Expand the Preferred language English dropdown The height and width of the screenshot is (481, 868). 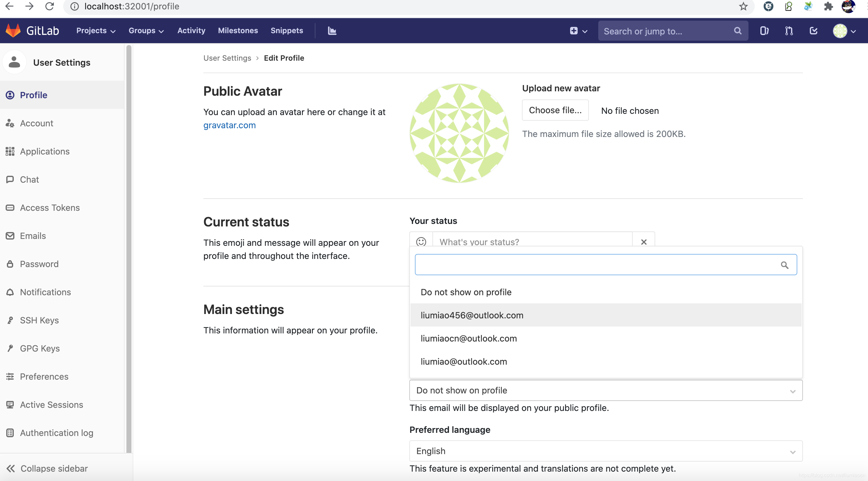click(605, 451)
